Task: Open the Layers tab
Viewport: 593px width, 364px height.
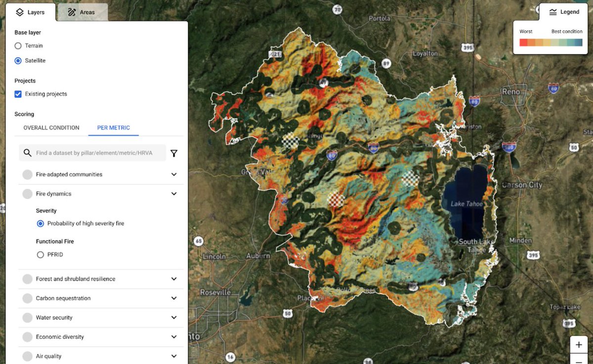Action: pyautogui.click(x=31, y=12)
